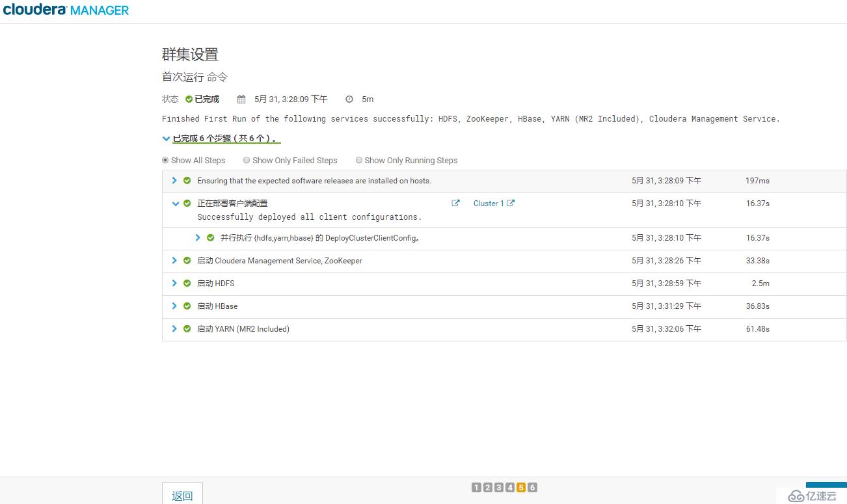Expand the 启动 YARN (MR2 Included) step
847x504 pixels.
pyautogui.click(x=174, y=328)
